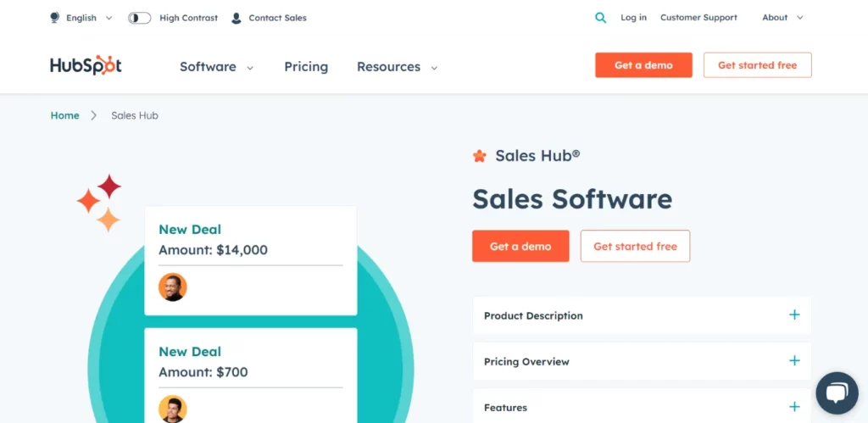This screenshot has height=423, width=868.
Task: Click header Get a demo button
Action: pos(643,64)
